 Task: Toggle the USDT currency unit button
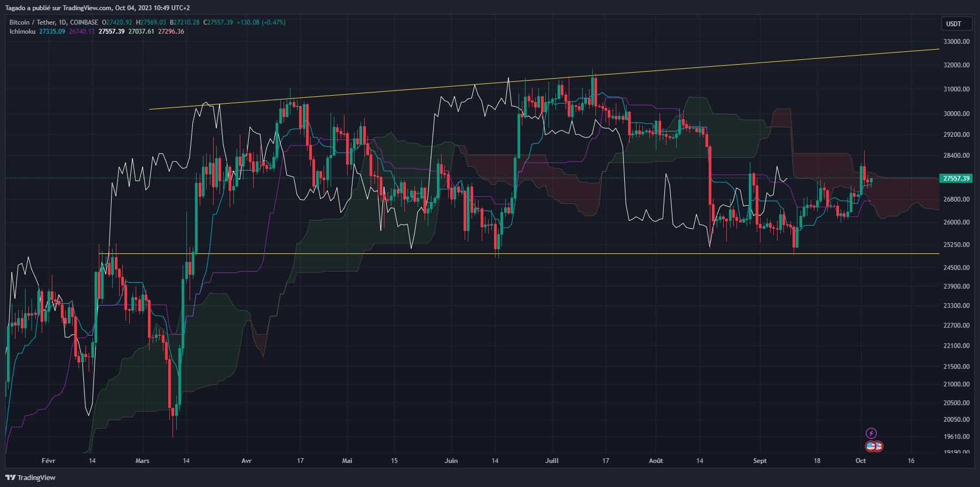[x=956, y=24]
